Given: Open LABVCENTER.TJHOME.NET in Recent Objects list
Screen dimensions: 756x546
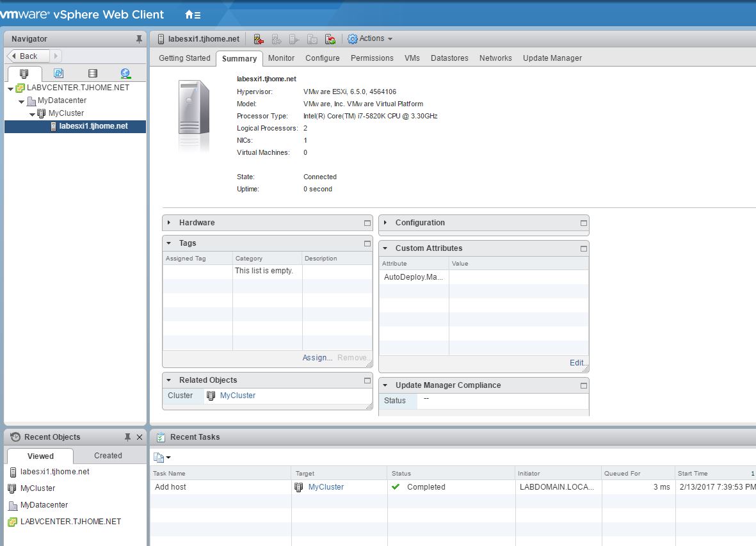Looking at the screenshot, I should (x=71, y=522).
